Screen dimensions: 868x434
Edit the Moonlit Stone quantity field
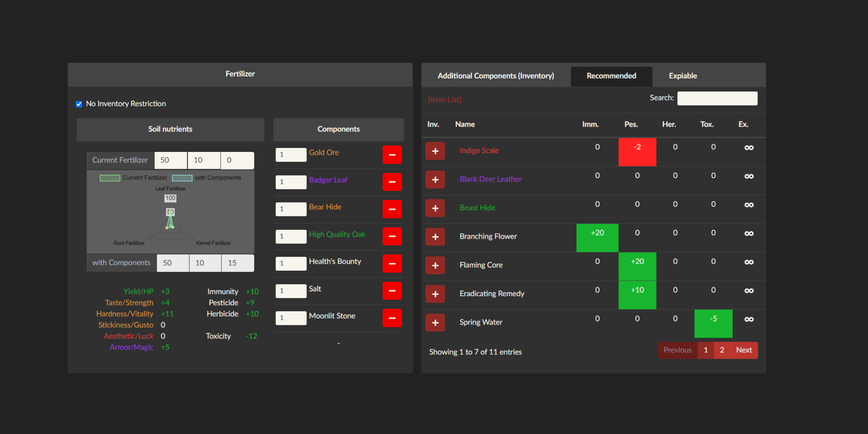(x=291, y=317)
